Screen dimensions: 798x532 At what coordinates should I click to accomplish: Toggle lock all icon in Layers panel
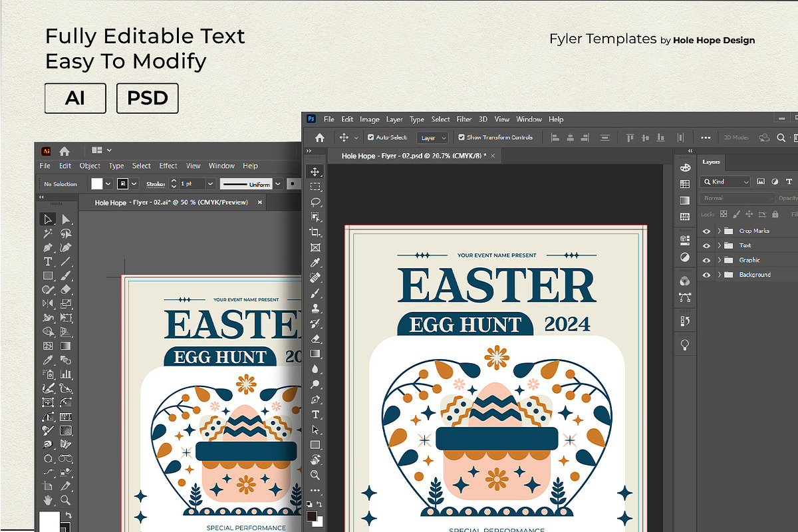pos(775,214)
